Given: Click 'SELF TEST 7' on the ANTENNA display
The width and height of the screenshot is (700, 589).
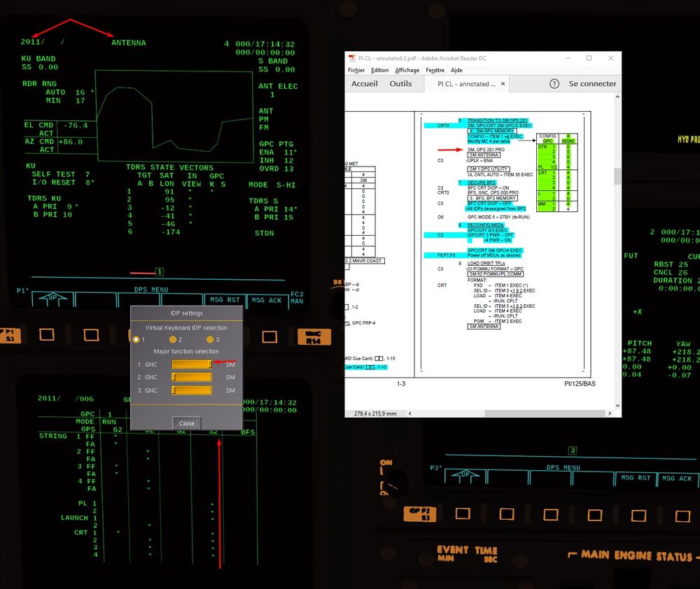Looking at the screenshot, I should point(61,174).
